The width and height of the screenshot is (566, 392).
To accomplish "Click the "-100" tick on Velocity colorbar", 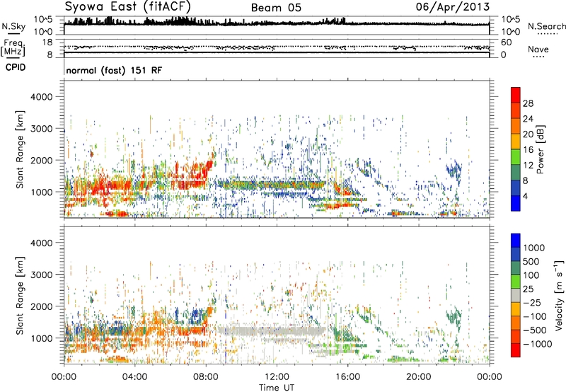I will tap(534, 316).
